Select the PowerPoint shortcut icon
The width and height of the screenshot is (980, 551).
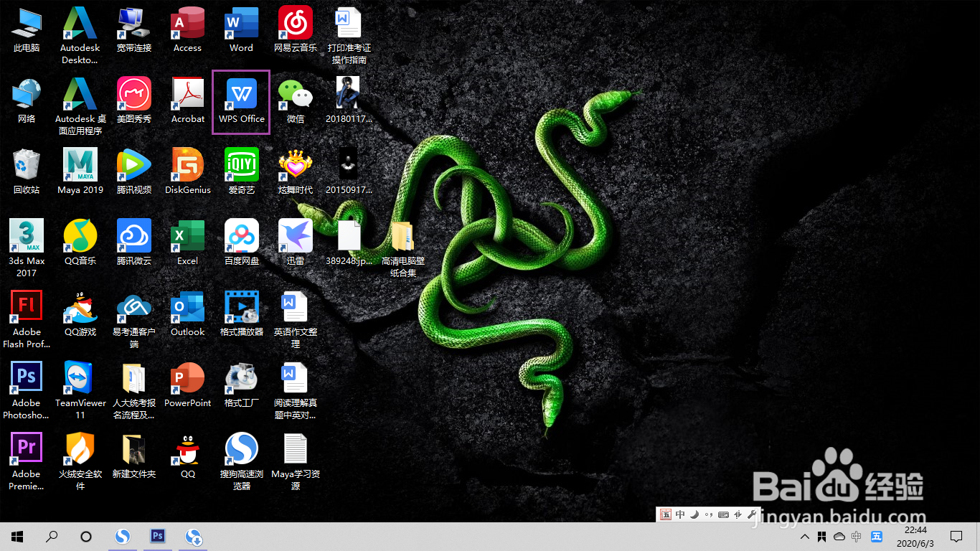(188, 385)
